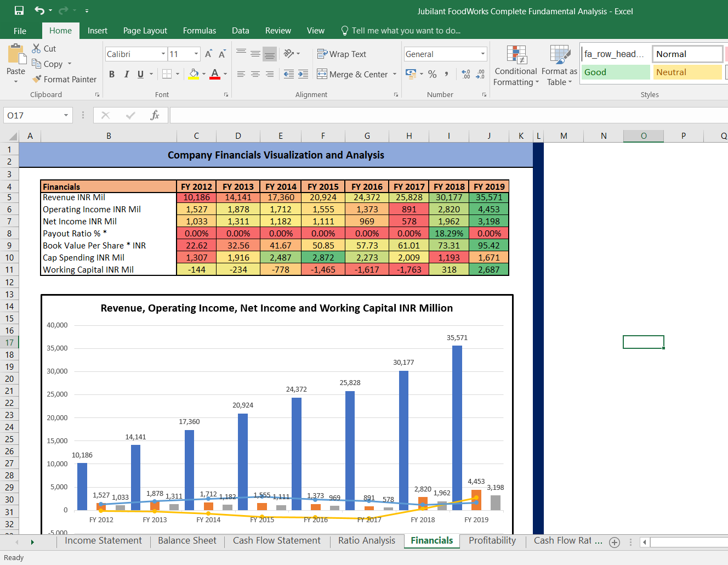Open the Profitability sheet tab
Viewport: 728px width, 565px height.
pos(492,540)
